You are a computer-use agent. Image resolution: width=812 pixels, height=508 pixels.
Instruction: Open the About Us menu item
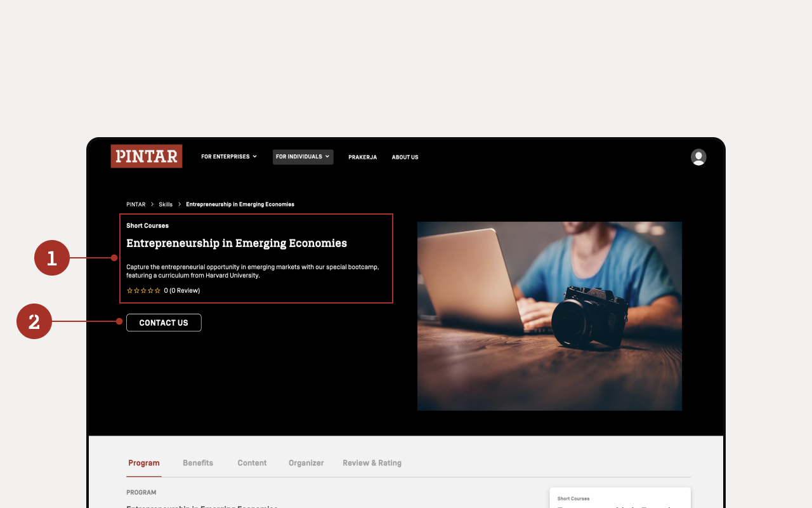coord(405,157)
